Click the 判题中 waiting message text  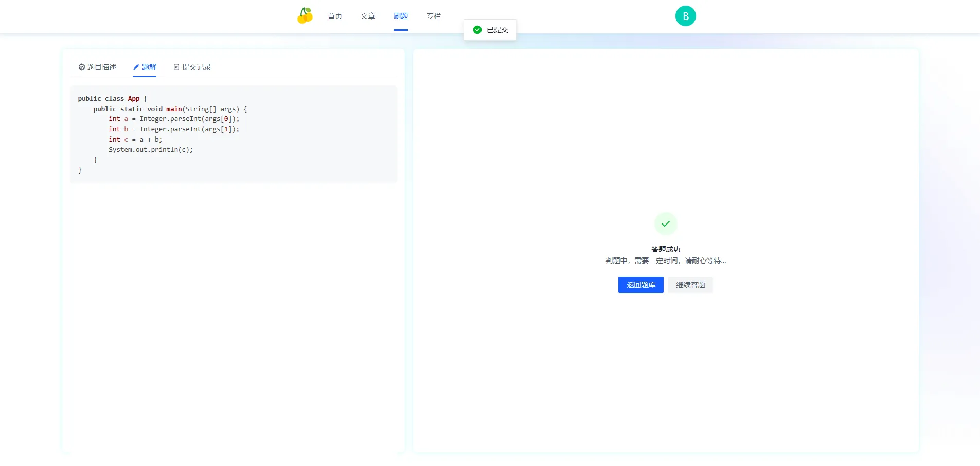point(665,261)
